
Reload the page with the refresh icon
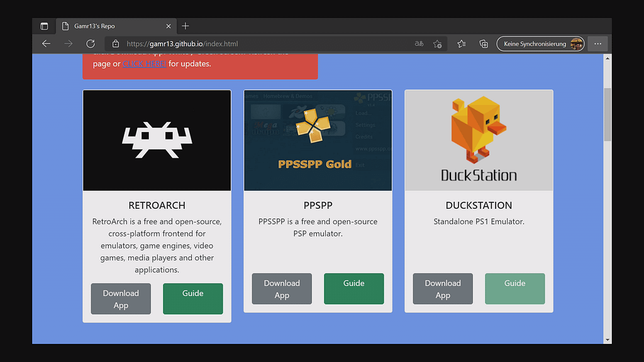point(91,44)
